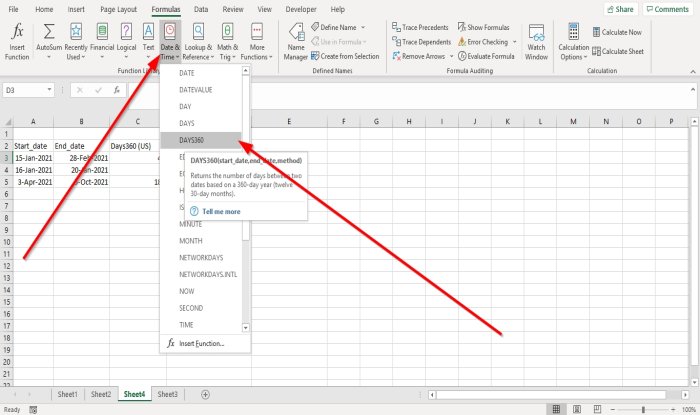The height and width of the screenshot is (415, 700).
Task: Switch to the View tab
Action: [x=264, y=9]
